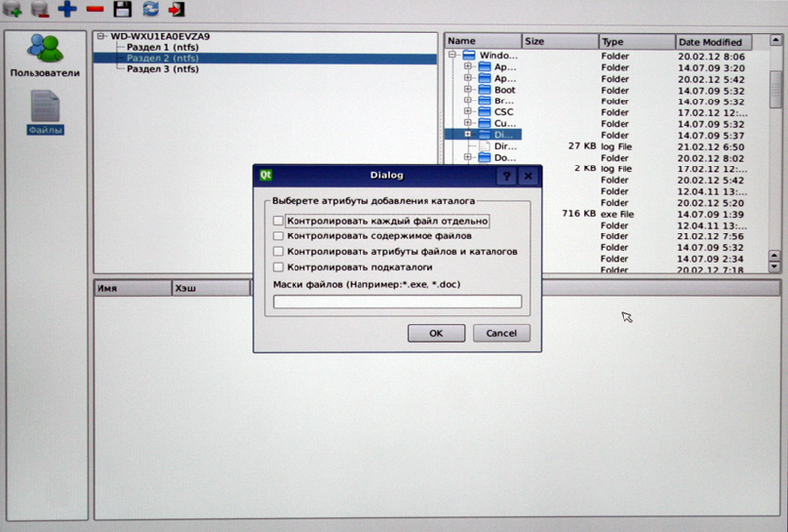The image size is (788, 532).
Task: Click the Dir... log file icon
Action: point(484,146)
